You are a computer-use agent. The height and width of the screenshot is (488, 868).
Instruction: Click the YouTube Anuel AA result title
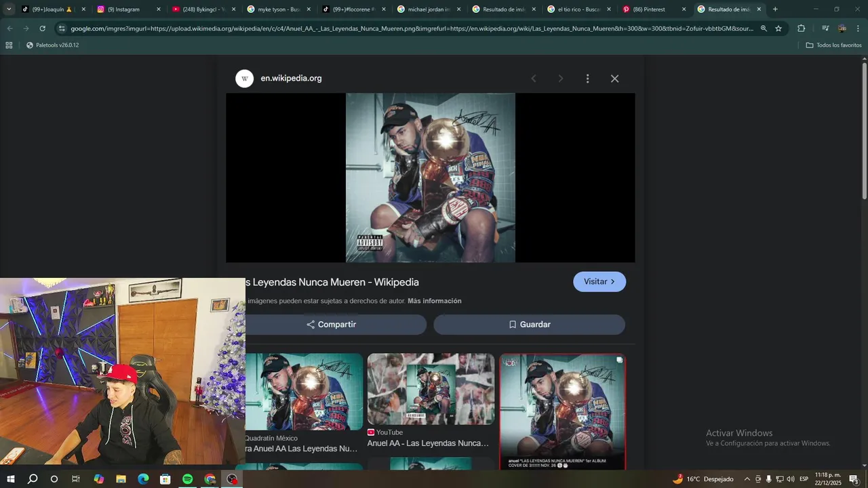click(x=428, y=443)
